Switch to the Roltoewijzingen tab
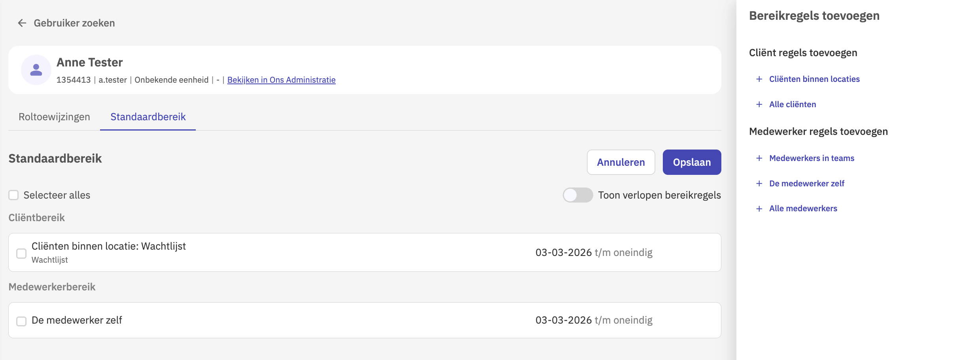 (x=54, y=117)
